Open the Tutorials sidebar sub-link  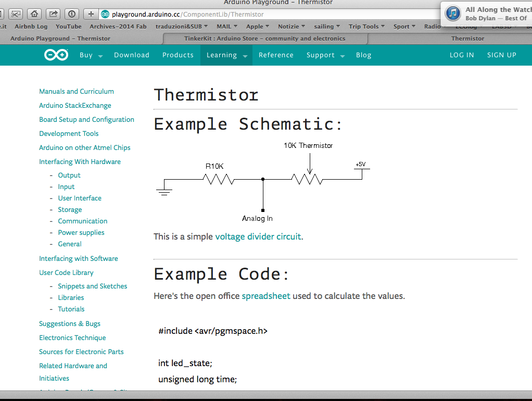pos(71,309)
